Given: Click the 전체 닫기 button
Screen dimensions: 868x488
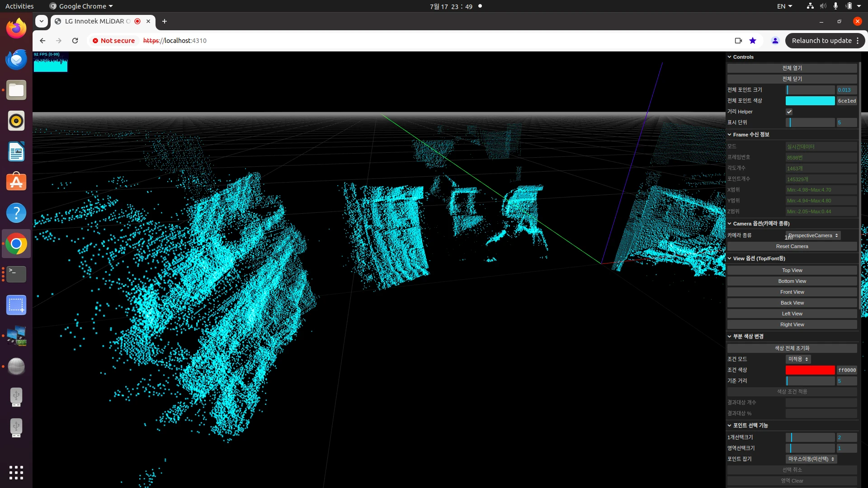Looking at the screenshot, I should (x=792, y=79).
